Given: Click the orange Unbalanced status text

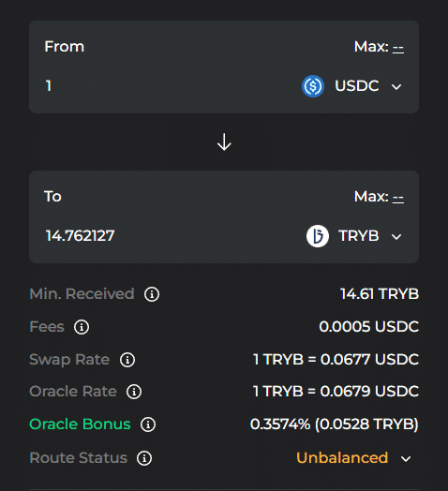Looking at the screenshot, I should 342,458.
